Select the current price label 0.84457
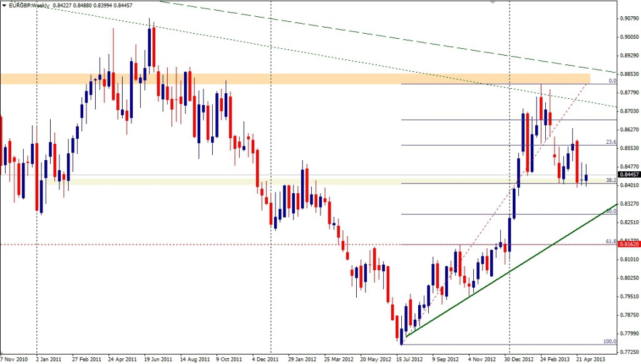Image resolution: width=641 pixels, height=364 pixels. coord(628,174)
